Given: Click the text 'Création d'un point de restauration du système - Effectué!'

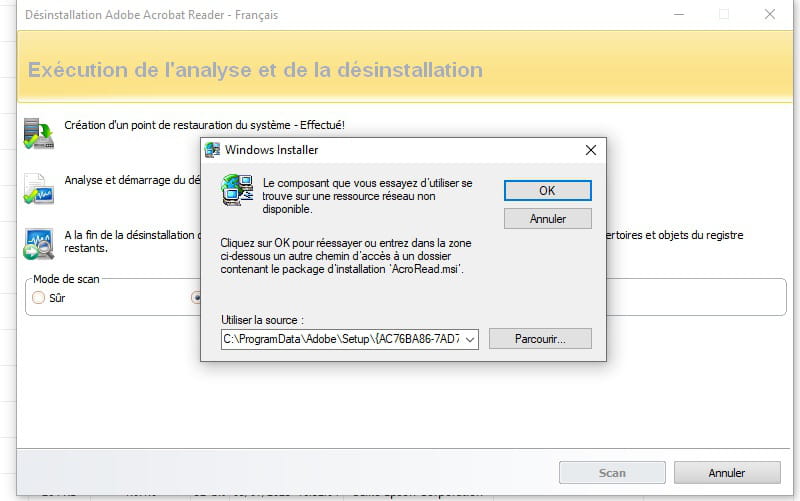Looking at the screenshot, I should point(204,125).
